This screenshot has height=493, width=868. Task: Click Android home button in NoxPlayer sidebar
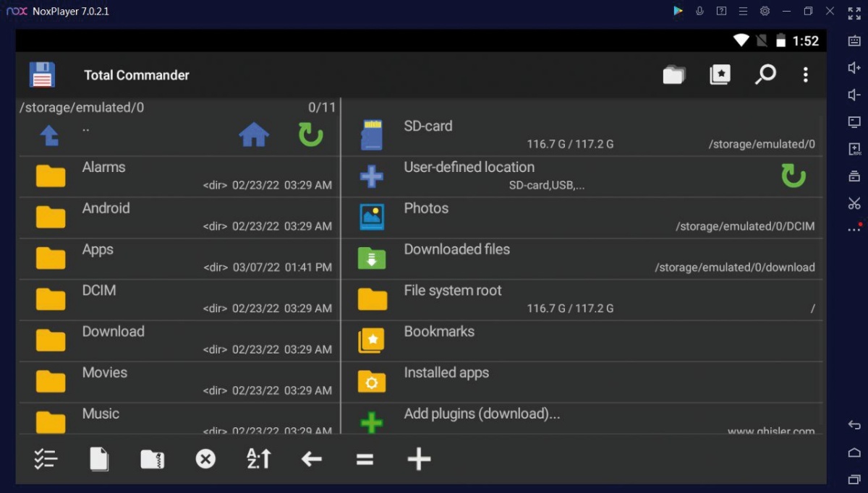854,453
